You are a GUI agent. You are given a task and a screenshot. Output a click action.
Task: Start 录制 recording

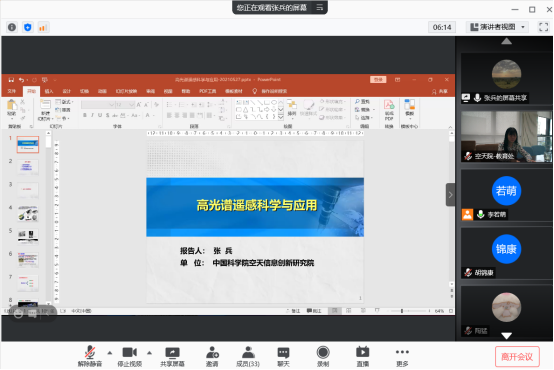(323, 357)
